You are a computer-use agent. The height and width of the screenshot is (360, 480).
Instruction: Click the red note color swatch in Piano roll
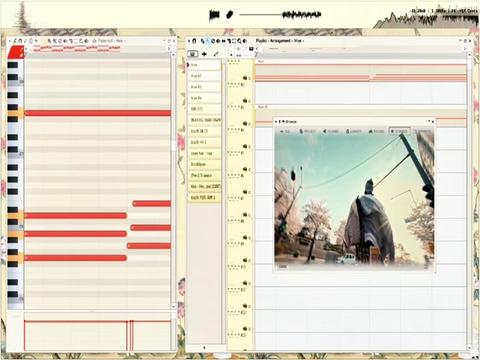pyautogui.click(x=16, y=52)
